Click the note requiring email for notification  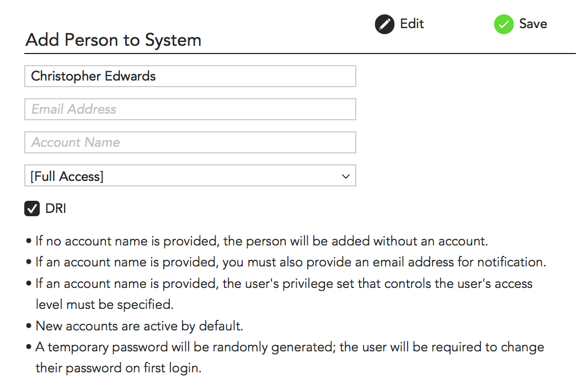pyautogui.click(x=291, y=262)
